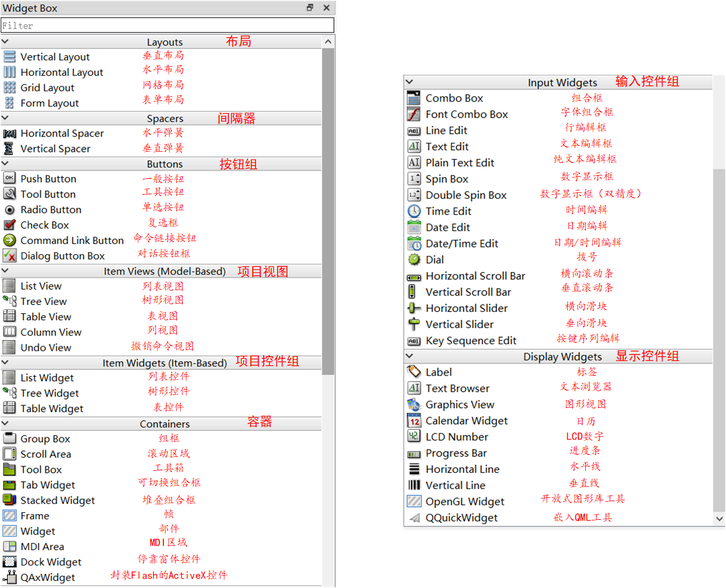
Task: Click the Push Button widget icon
Action: (x=9, y=178)
